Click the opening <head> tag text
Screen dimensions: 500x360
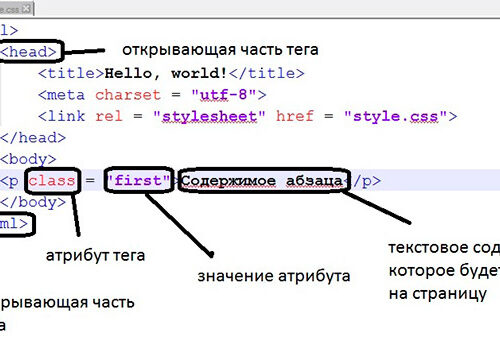click(x=28, y=52)
